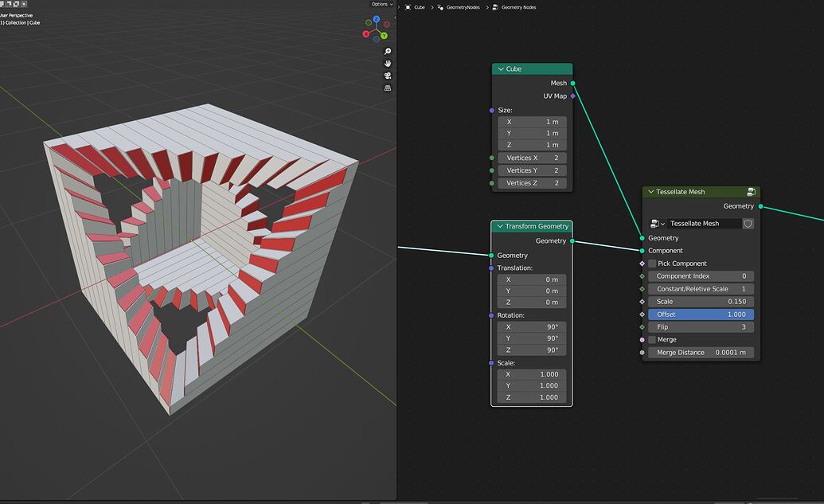The image size is (824, 504).
Task: Click the UV Map output socket
Action: coord(572,96)
